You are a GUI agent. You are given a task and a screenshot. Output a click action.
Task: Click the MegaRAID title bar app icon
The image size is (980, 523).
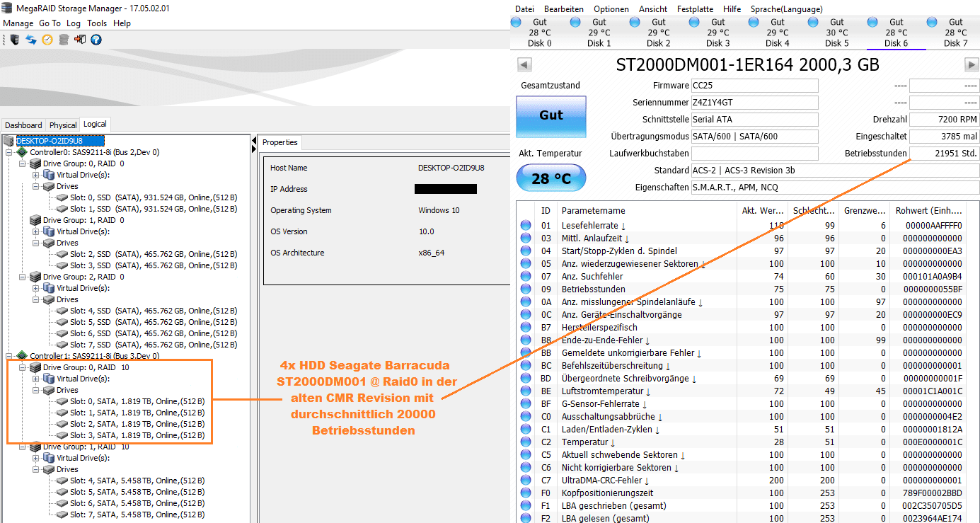point(7,7)
